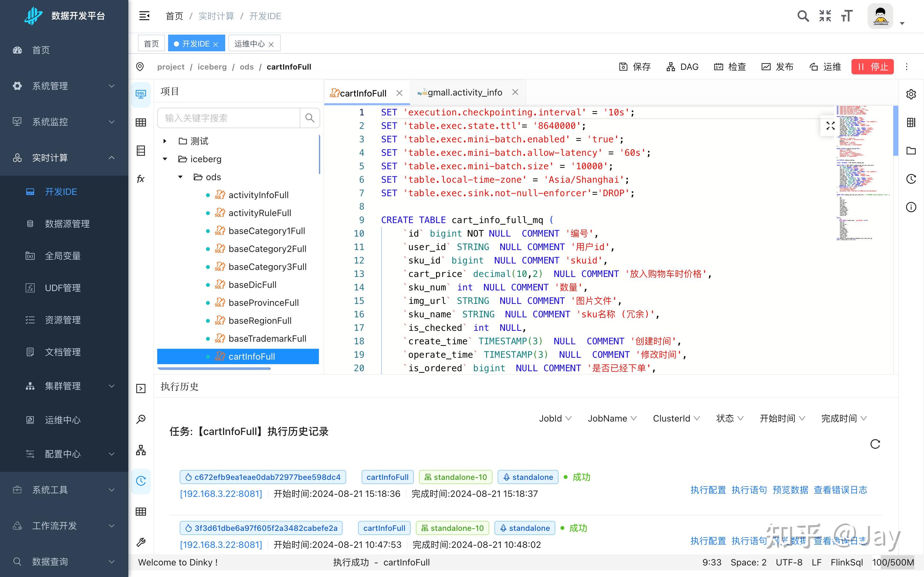Select the wrench tools icon in left rail
This screenshot has height=577, width=924.
pyautogui.click(x=141, y=541)
